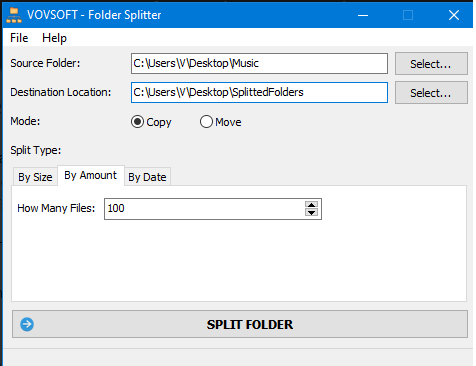Click the Folder Splitter app icon in title bar
Image resolution: width=476 pixels, height=366 pixels.
click(14, 15)
